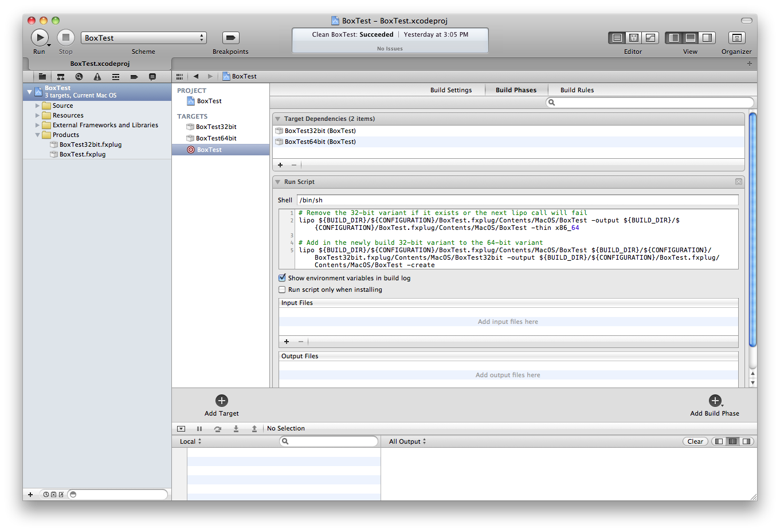Screen dimensions: 780x532
Task: Expand the Source folder
Action: [x=38, y=105]
